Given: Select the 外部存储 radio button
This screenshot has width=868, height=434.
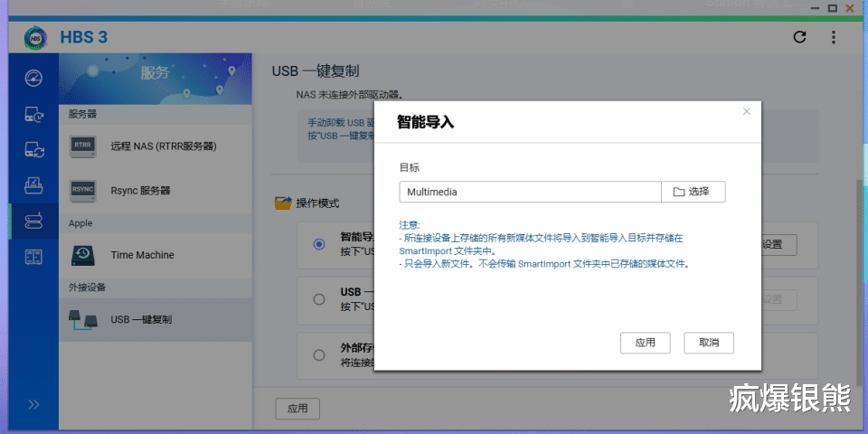Looking at the screenshot, I should 319,355.
